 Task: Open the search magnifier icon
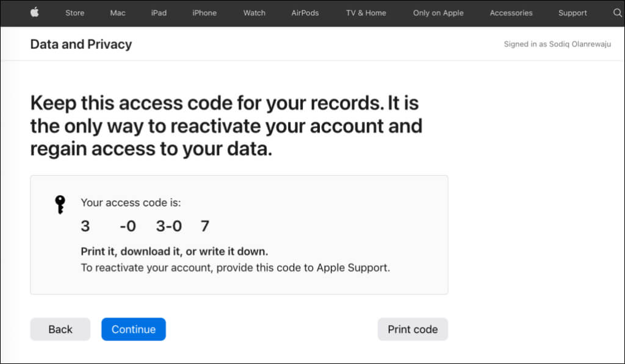click(x=618, y=13)
